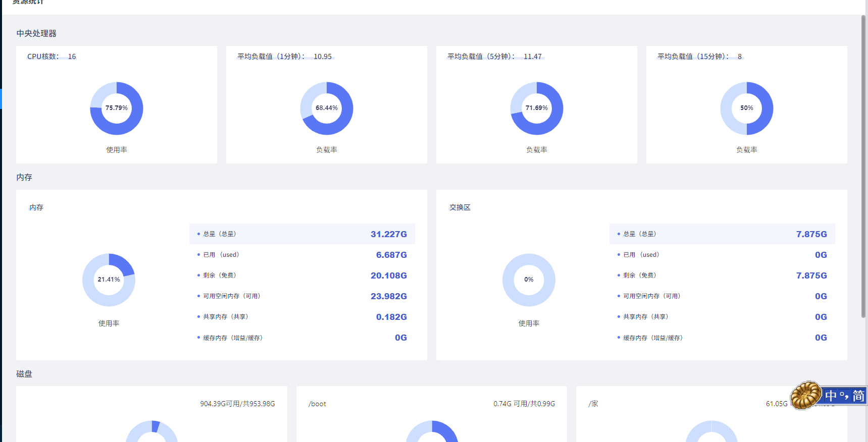Click the swap 已用 (used) 0G row
Image resolution: width=868 pixels, height=442 pixels.
pyautogui.click(x=722, y=255)
